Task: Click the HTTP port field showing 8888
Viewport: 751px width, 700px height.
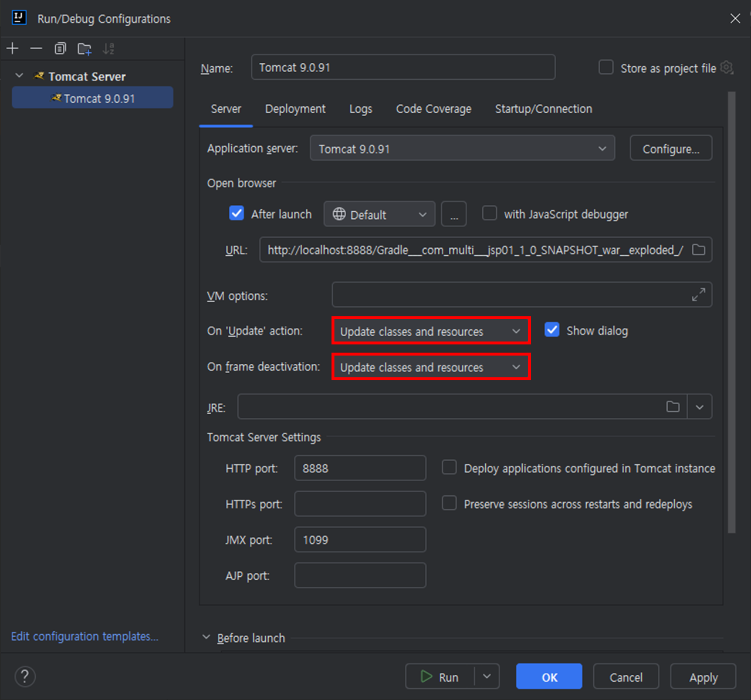Action: pyautogui.click(x=360, y=468)
